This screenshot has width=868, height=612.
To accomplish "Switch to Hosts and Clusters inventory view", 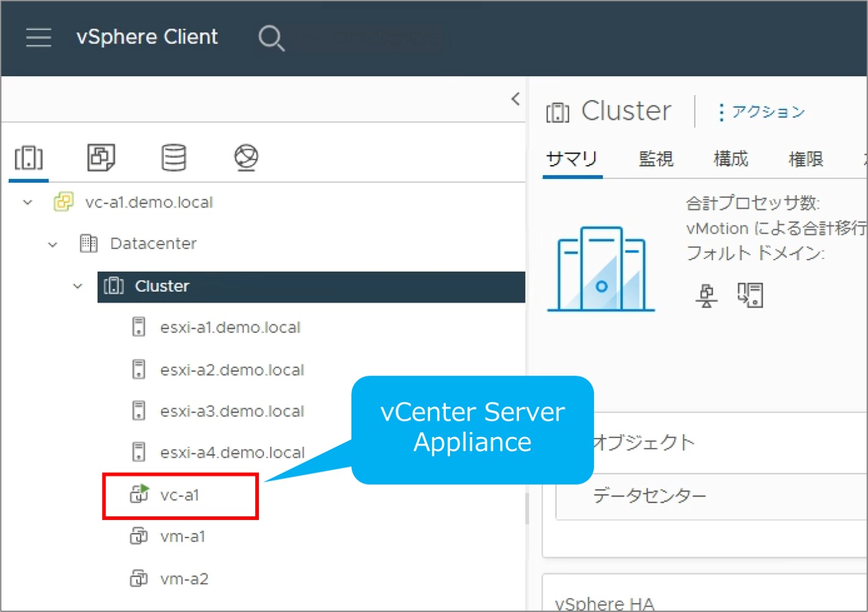I will 29,158.
